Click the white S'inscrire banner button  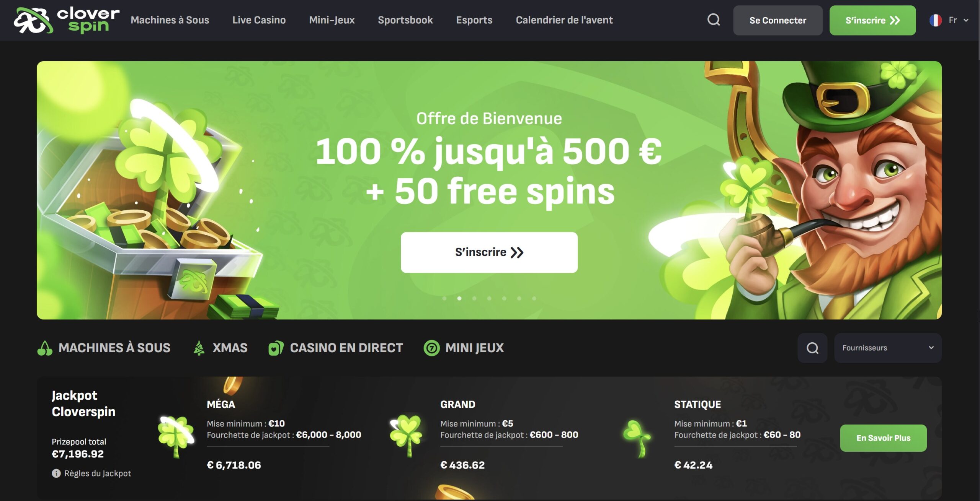pyautogui.click(x=489, y=252)
